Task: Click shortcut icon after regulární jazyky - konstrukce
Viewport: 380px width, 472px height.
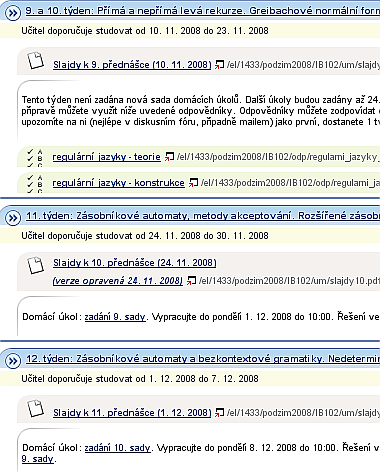Action: (193, 183)
